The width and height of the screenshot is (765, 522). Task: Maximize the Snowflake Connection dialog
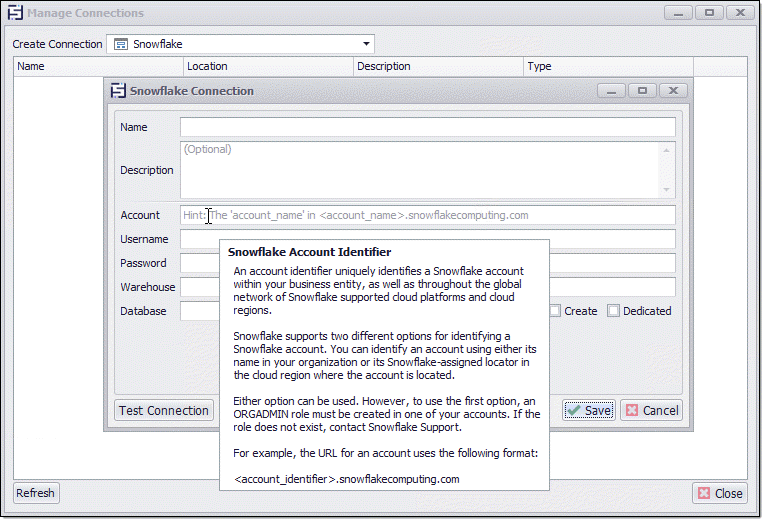click(x=642, y=90)
